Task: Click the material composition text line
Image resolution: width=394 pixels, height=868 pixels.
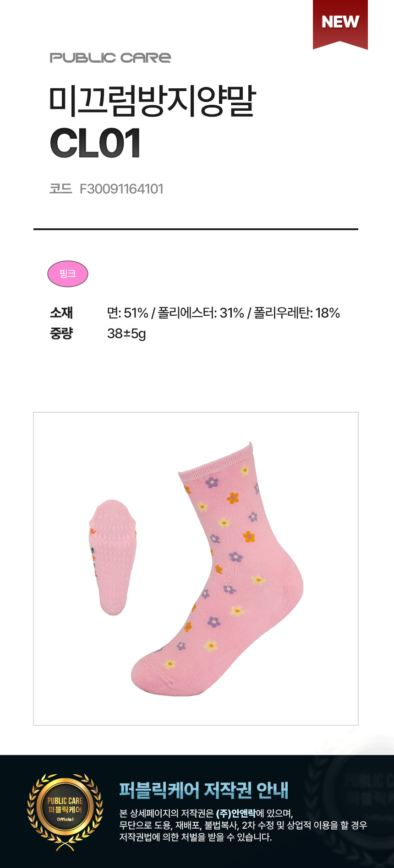Action: (x=224, y=313)
